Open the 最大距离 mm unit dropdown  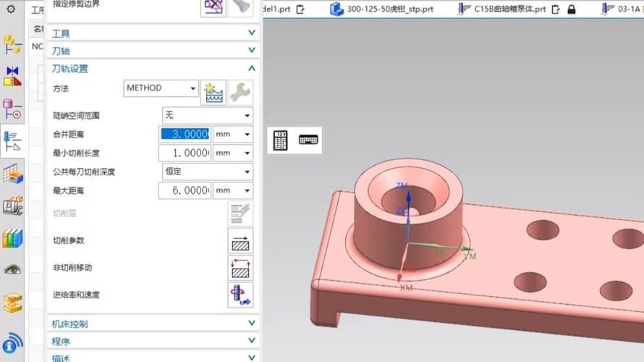[234, 190]
